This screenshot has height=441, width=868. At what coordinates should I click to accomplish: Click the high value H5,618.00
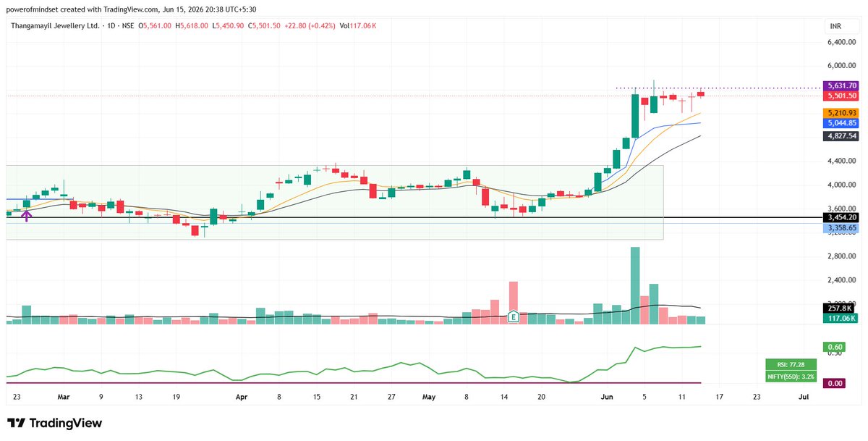[x=192, y=26]
